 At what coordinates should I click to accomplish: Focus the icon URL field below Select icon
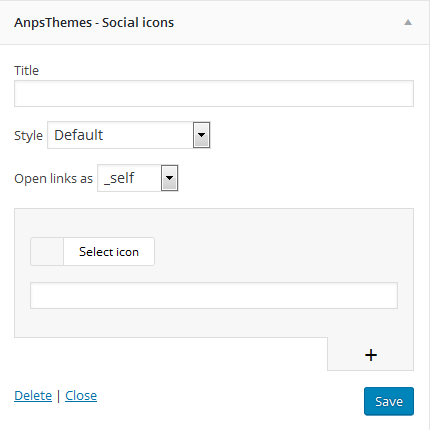[x=214, y=295]
